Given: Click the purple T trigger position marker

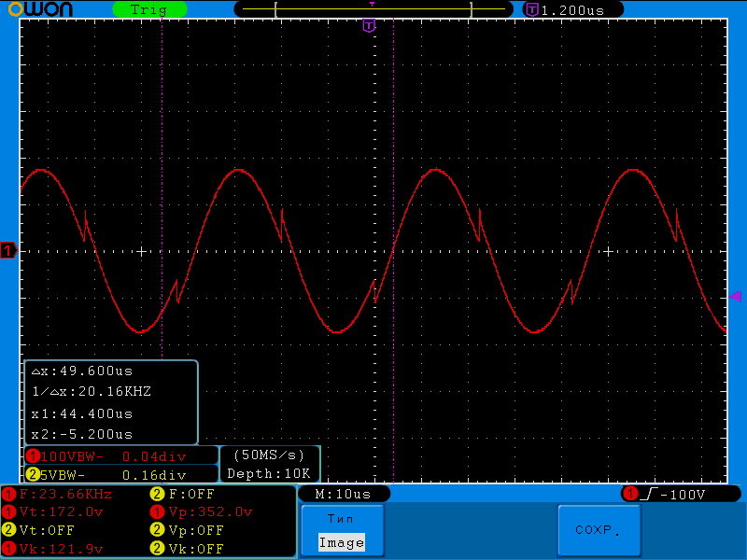Looking at the screenshot, I should tap(370, 25).
